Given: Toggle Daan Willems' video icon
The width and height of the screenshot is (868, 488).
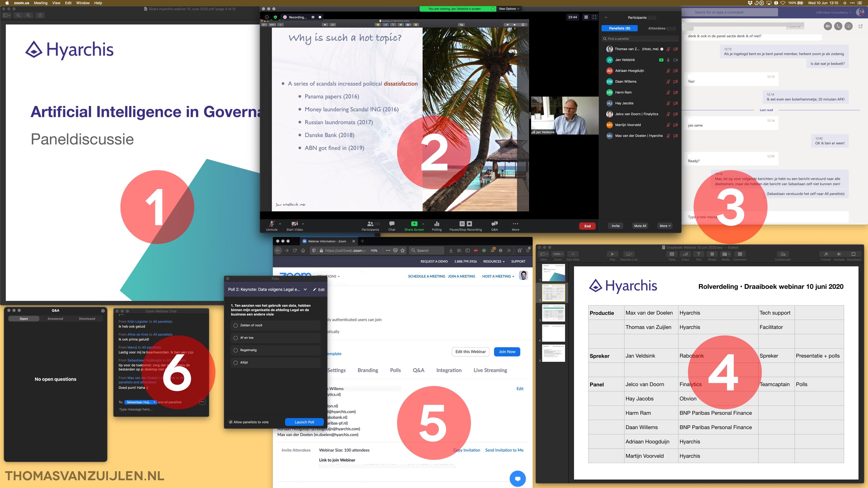Looking at the screenshot, I should click(675, 82).
